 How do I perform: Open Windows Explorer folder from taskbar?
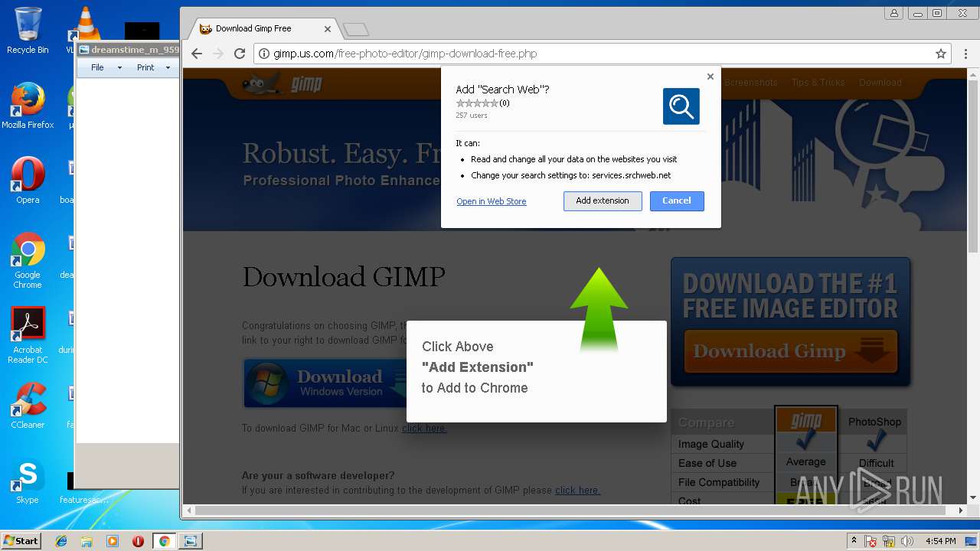pyautogui.click(x=87, y=541)
